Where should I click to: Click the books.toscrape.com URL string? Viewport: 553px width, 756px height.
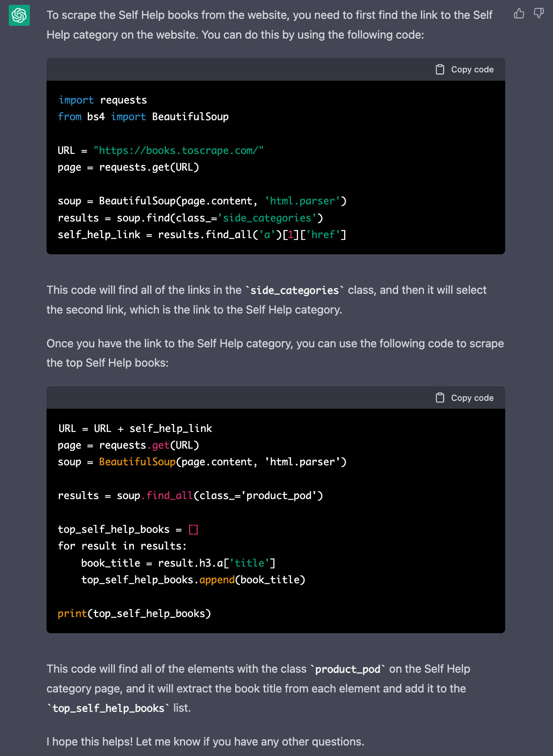point(178,150)
